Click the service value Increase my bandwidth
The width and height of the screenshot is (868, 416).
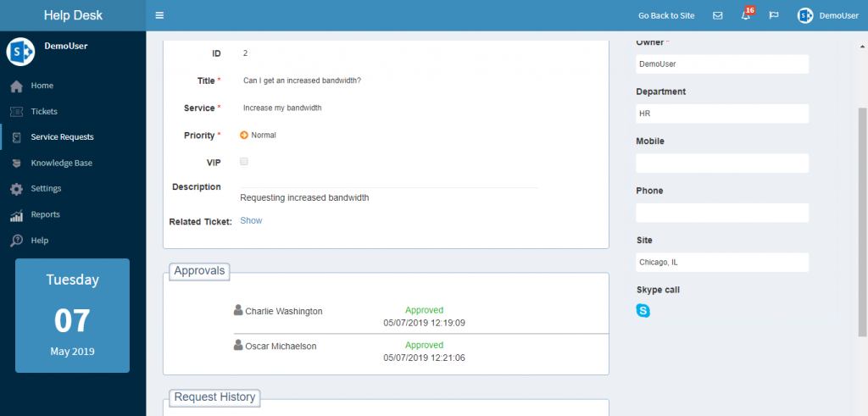point(282,108)
